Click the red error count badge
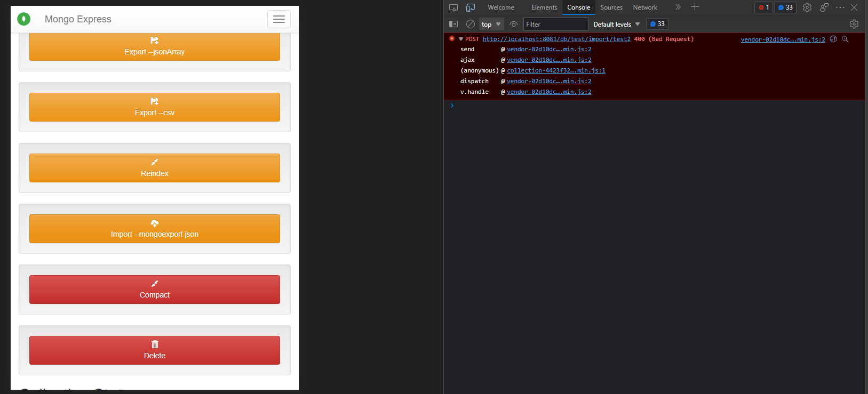 coord(763,7)
